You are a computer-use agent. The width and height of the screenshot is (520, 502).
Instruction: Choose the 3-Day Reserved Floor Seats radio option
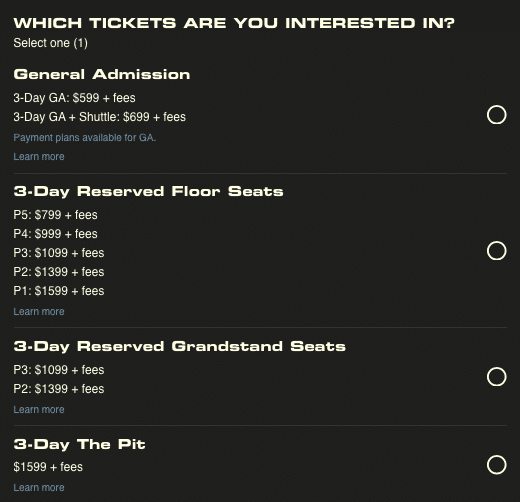click(496, 251)
